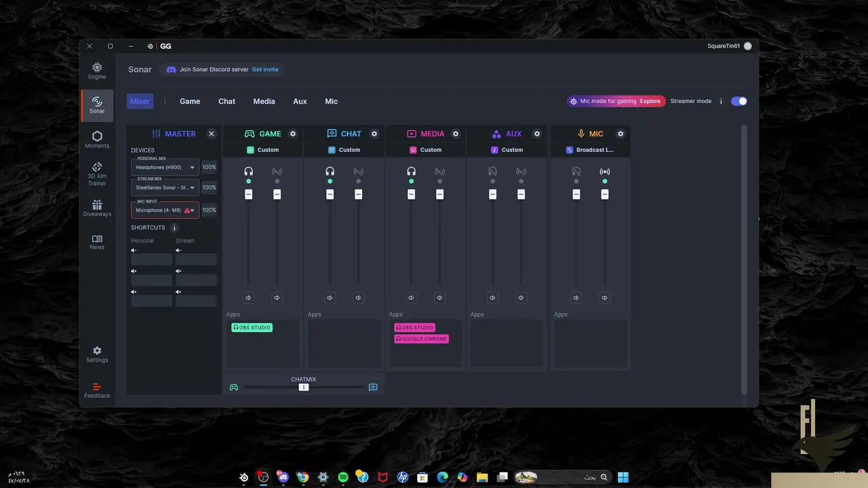Switch to the Mixer tab
The image size is (868, 488).
(140, 102)
